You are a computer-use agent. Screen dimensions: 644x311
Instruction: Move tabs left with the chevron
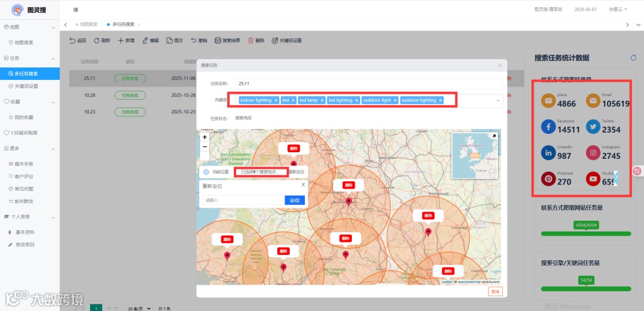(66, 24)
